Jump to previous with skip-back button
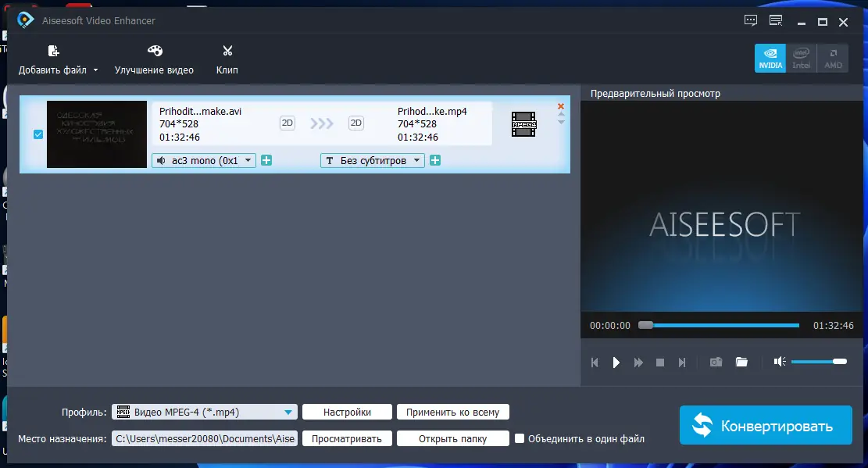 pyautogui.click(x=595, y=363)
